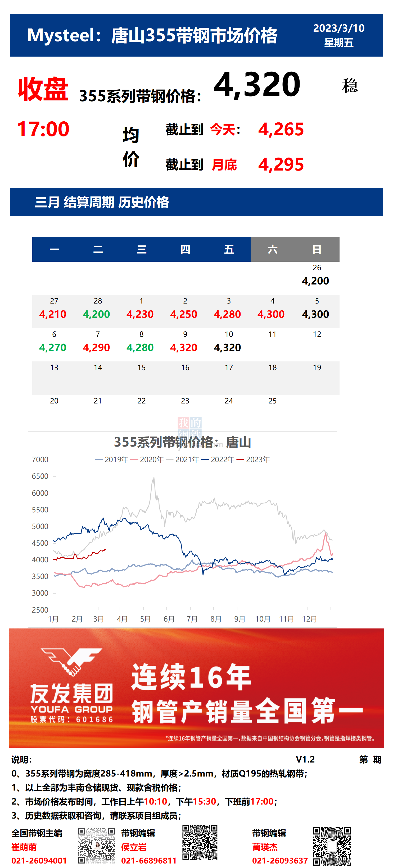
Task: Click chart title 355系列带钢价格：唐山
Action: (x=183, y=442)
